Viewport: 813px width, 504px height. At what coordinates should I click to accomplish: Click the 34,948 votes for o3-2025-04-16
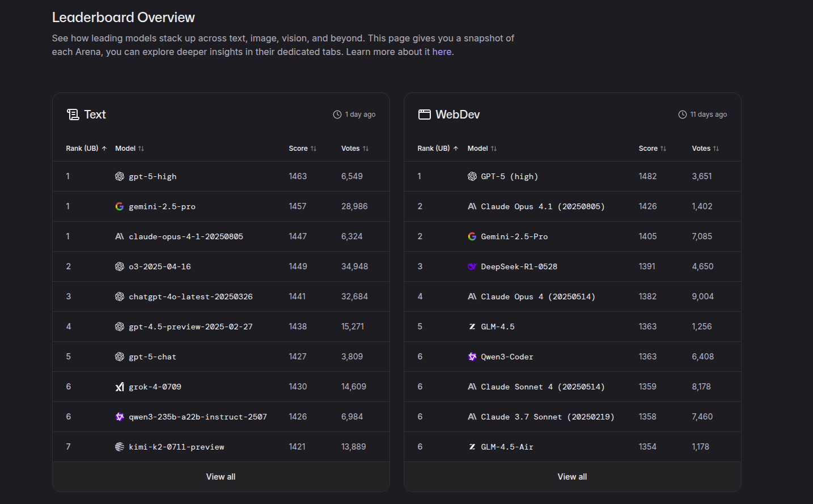(354, 266)
